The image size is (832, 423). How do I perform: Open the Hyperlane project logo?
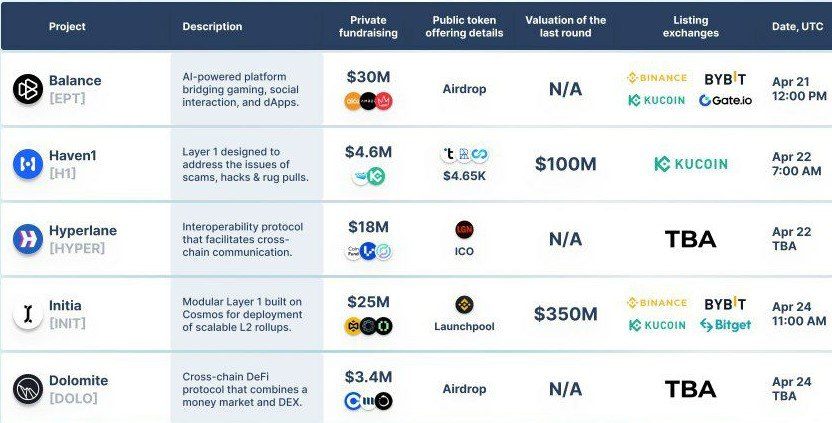(x=27, y=239)
